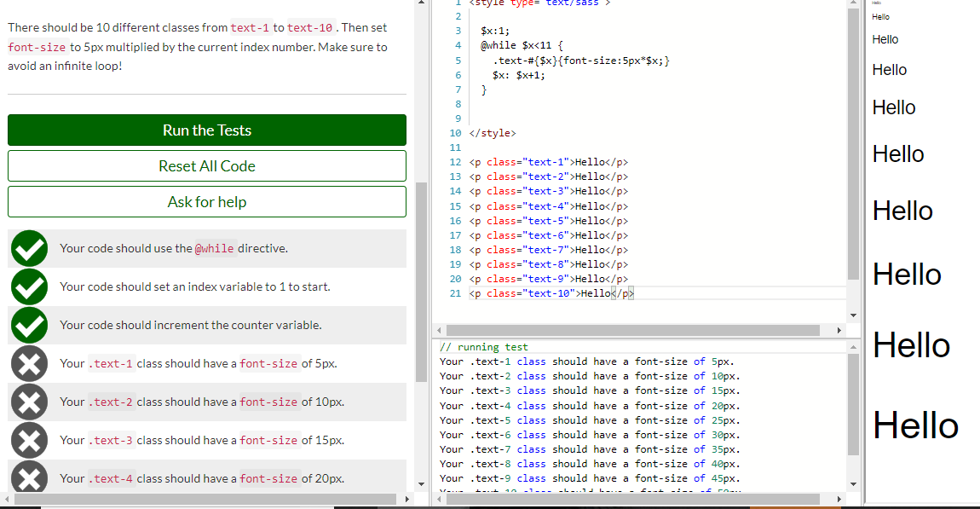Click the Run the Tests button
Screen dimensions: 980x509
(207, 130)
